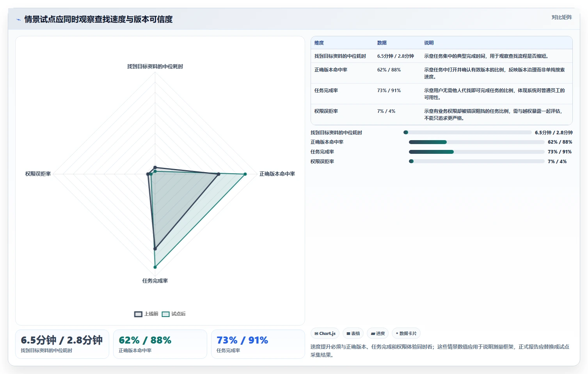This screenshot has height=374, width=588.
Task: Click the 上线前 point on the 任务完成率 axis
Action: point(155,249)
